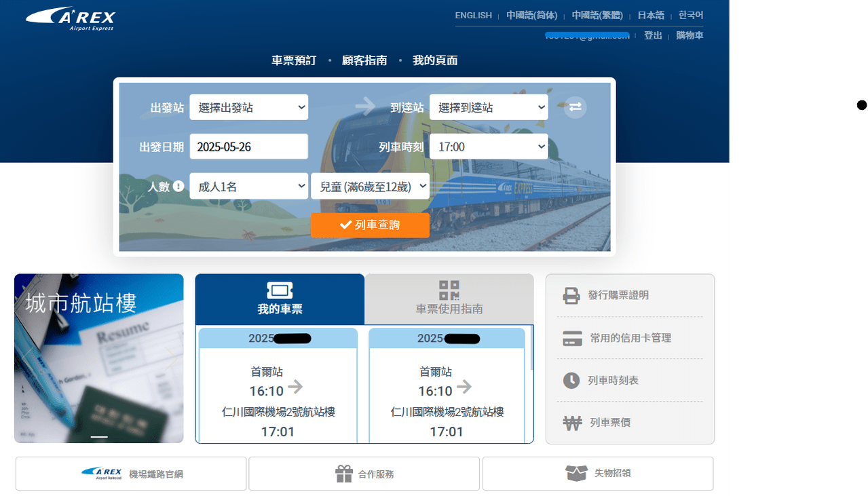Click the 城市航站樓 banner image
868x496 pixels.
coord(99,358)
